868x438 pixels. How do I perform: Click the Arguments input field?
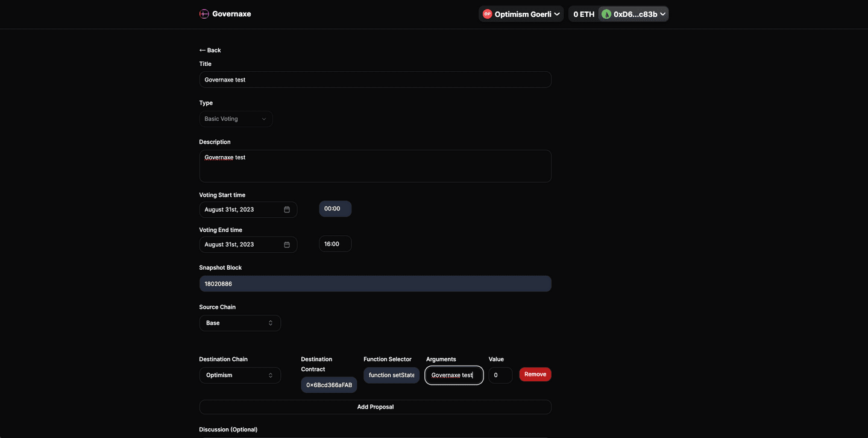click(454, 375)
